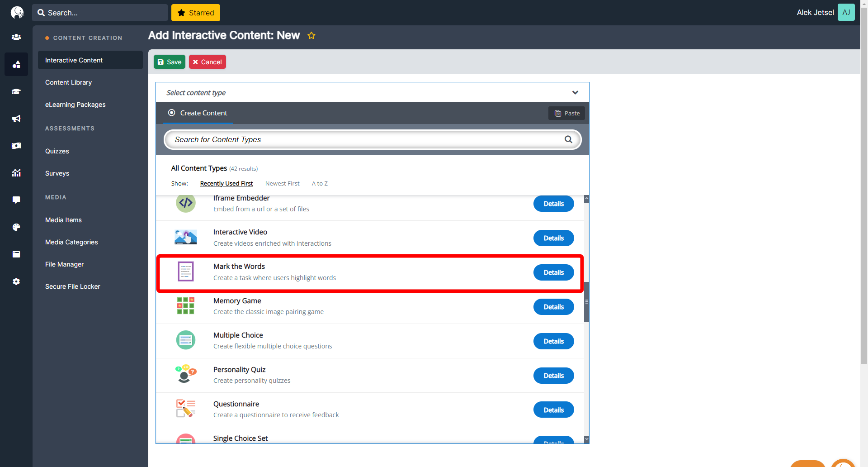Click the Mark the Words document icon
The height and width of the screenshot is (467, 868).
(186, 272)
